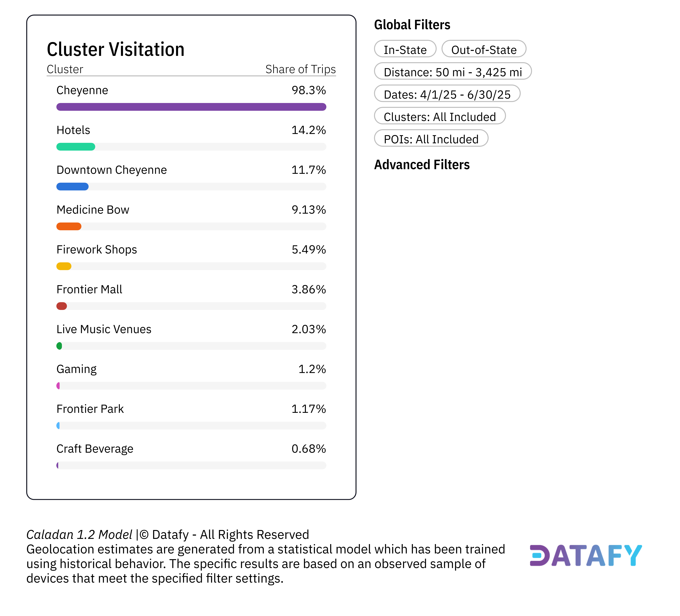Click the Craft Beverage cluster label

(x=95, y=448)
